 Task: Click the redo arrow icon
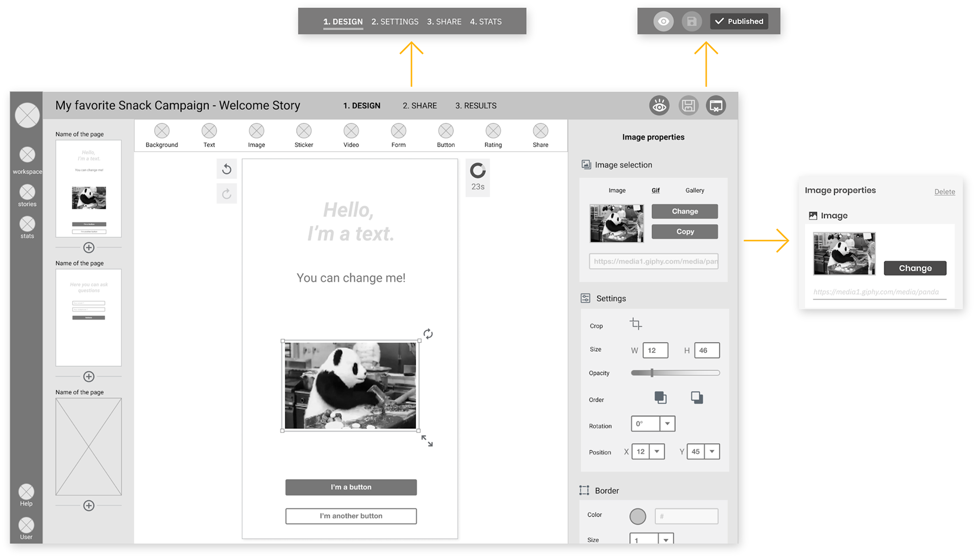coord(227,194)
